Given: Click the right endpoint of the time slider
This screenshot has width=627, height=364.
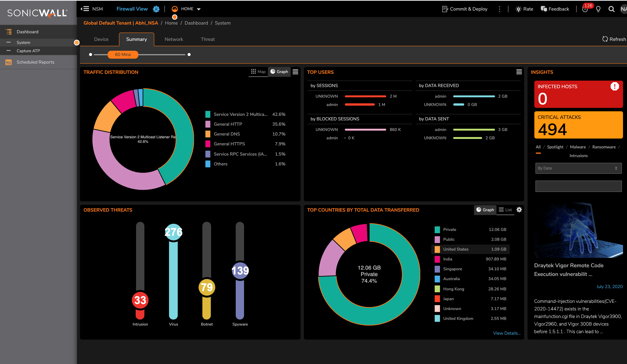Looking at the screenshot, I should coord(189,55).
